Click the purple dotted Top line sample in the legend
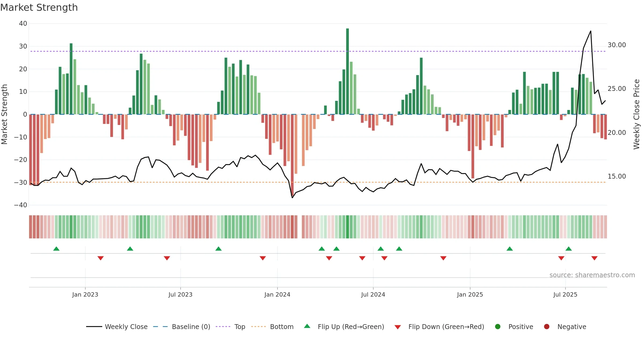This screenshot has width=644, height=362. click(x=223, y=327)
